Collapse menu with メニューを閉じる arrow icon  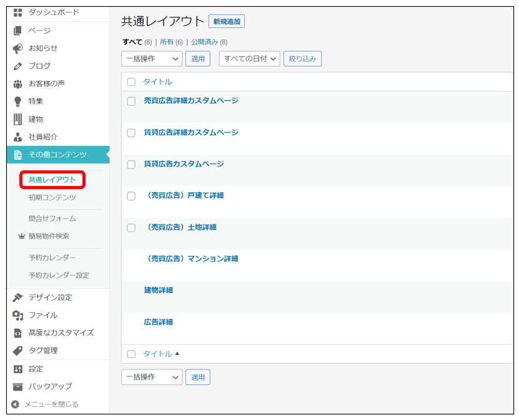point(15,404)
